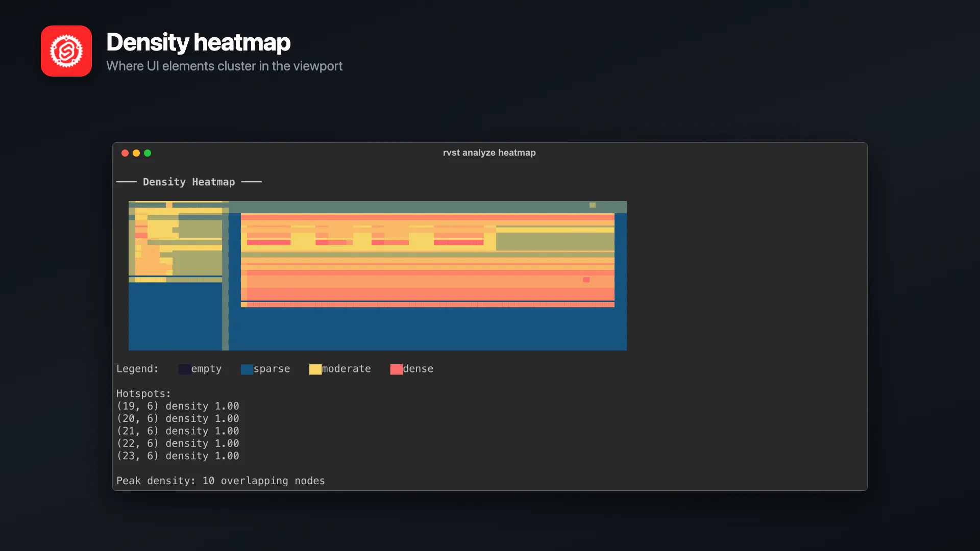
Task: Click the 'rvst analyze heatmap' window title
Action: [x=489, y=153]
